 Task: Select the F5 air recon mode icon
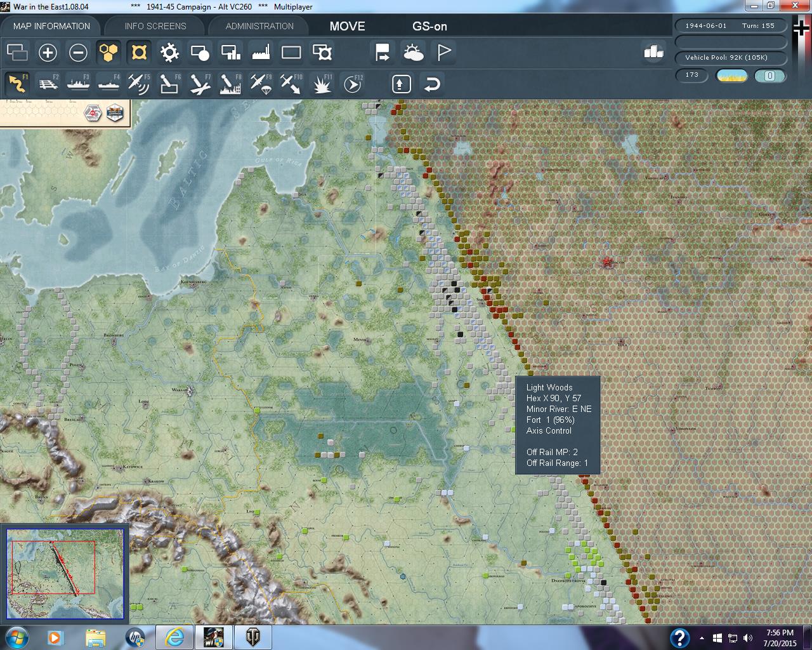point(139,84)
